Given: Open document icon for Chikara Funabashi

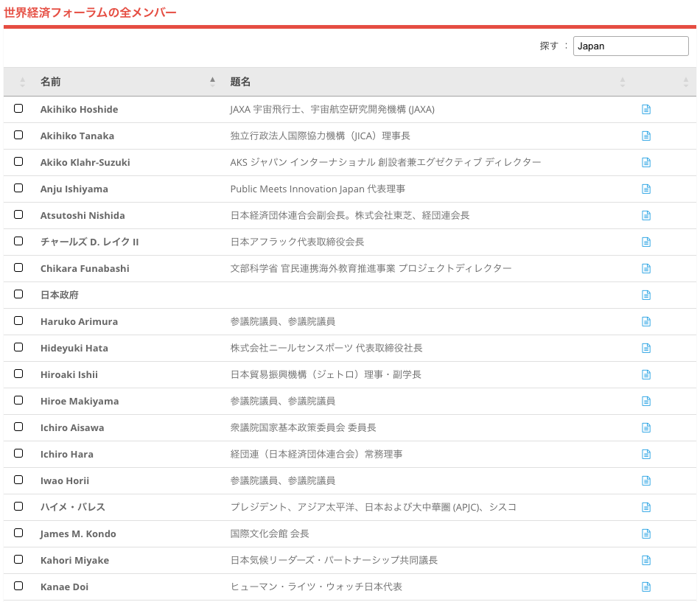Looking at the screenshot, I should pyautogui.click(x=646, y=268).
